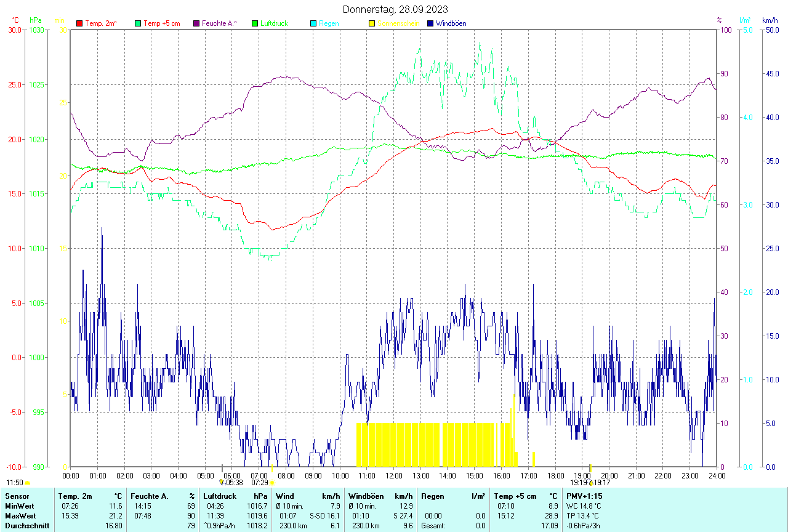
Task: Click the average pressure value 1018.2
Action: click(x=257, y=526)
